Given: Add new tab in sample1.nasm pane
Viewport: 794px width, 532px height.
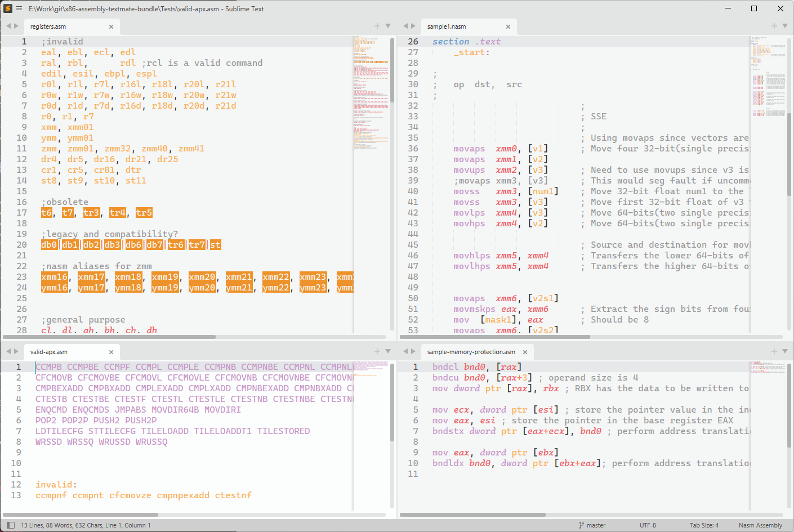Looking at the screenshot, I should pos(774,26).
